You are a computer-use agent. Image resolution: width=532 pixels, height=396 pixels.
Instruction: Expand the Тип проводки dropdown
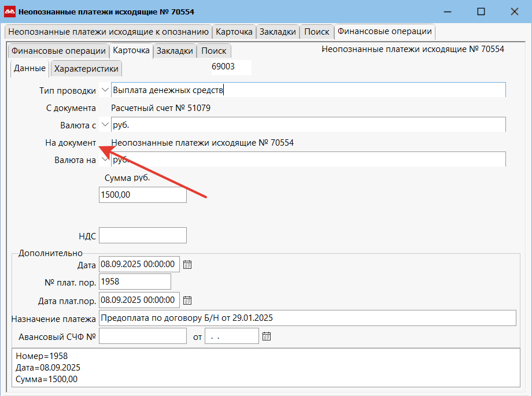pos(105,90)
